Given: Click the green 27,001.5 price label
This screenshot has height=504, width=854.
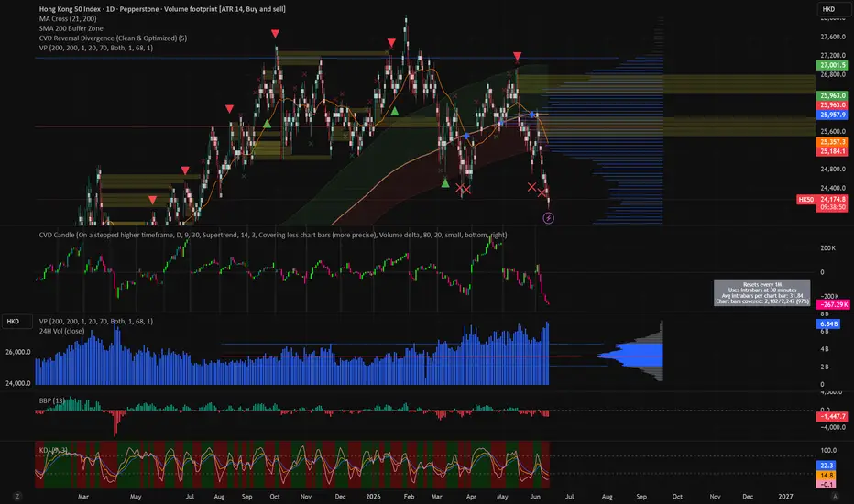Looking at the screenshot, I should pos(833,65).
